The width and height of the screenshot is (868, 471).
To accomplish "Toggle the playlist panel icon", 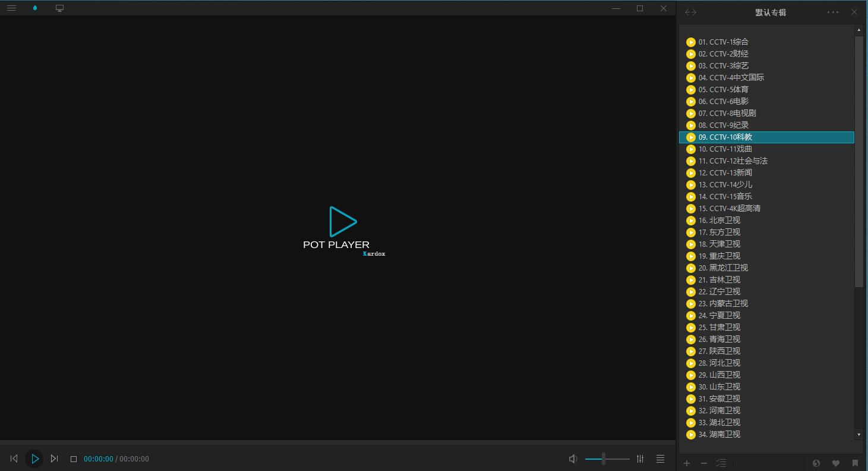I will pyautogui.click(x=660, y=459).
